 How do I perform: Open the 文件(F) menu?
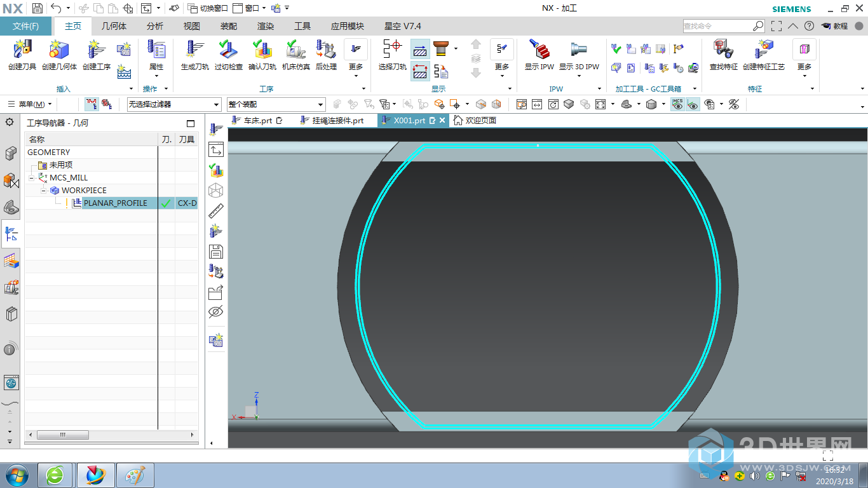(x=26, y=26)
